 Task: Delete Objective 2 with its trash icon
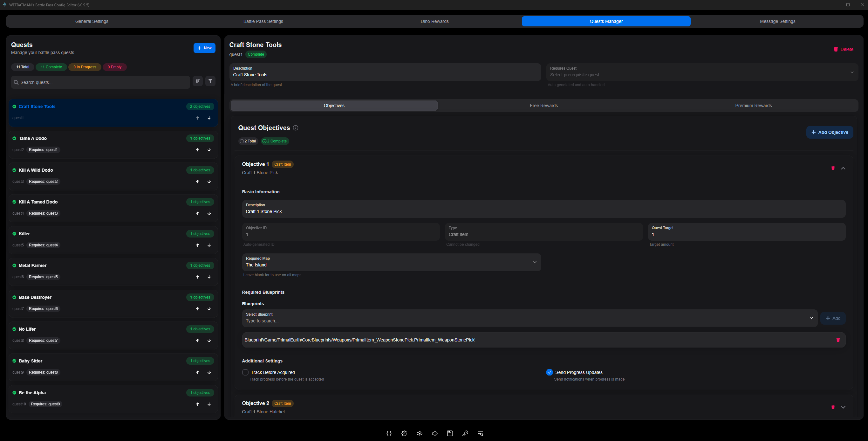coord(833,407)
